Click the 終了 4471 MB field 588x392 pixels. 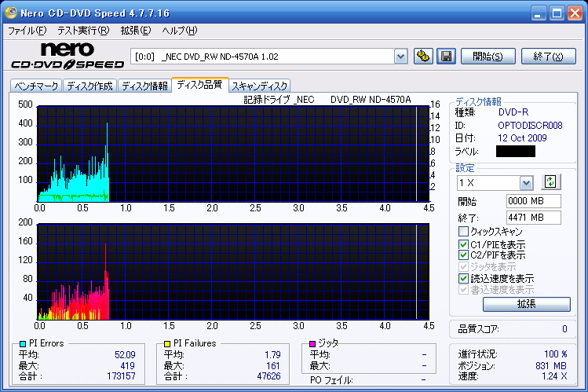[x=533, y=218]
